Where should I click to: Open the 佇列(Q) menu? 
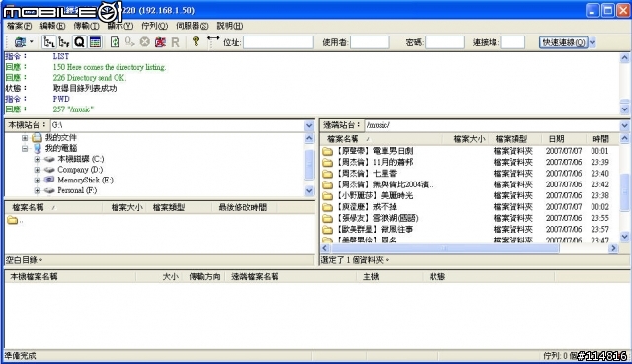coord(154,26)
